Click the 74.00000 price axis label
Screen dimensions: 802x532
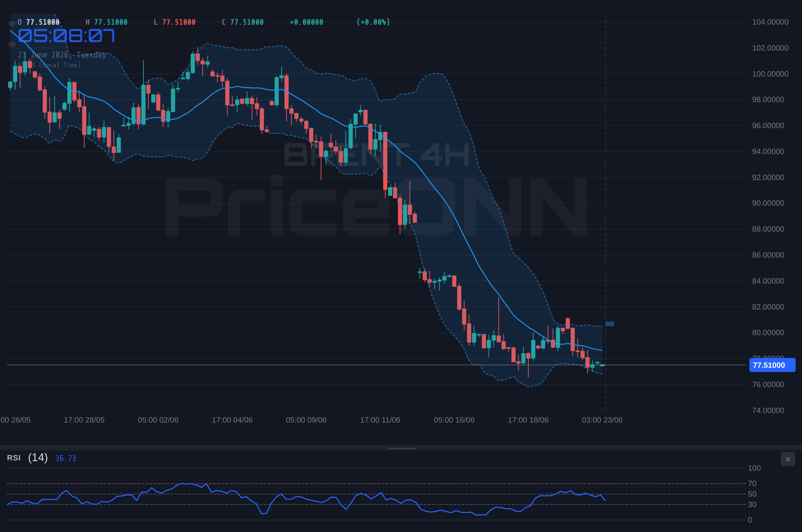coord(768,411)
